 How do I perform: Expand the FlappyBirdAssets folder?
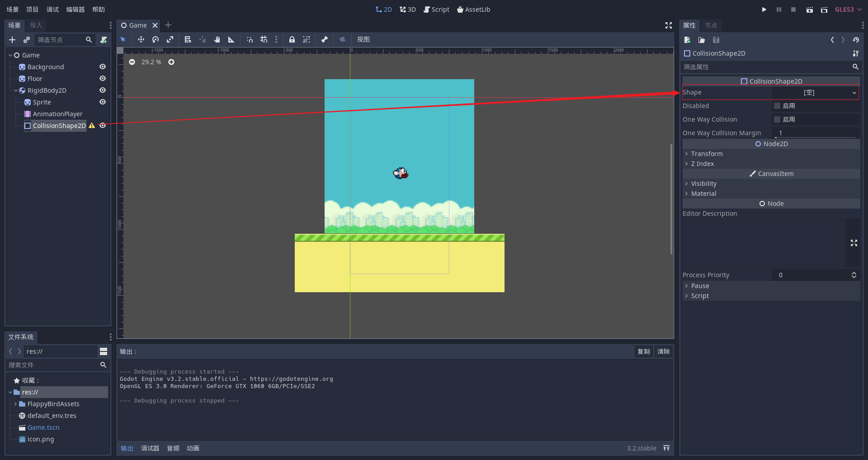[16, 404]
